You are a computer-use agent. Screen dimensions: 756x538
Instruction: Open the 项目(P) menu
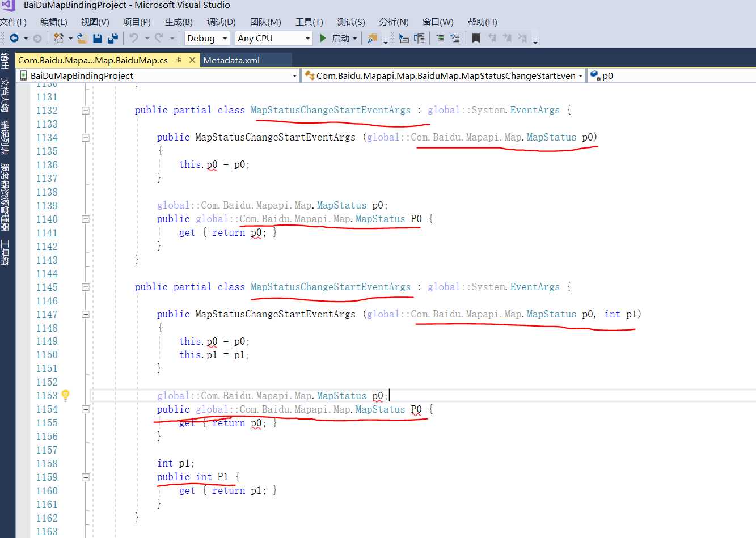point(137,22)
